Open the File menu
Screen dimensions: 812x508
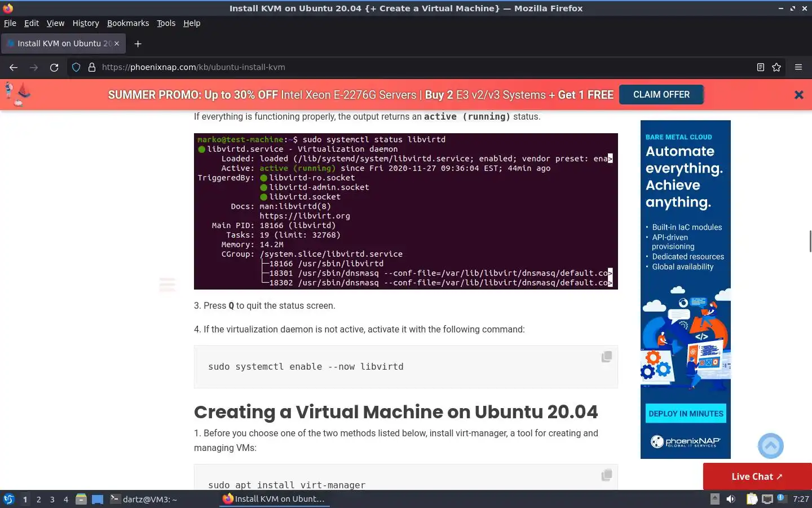point(10,23)
